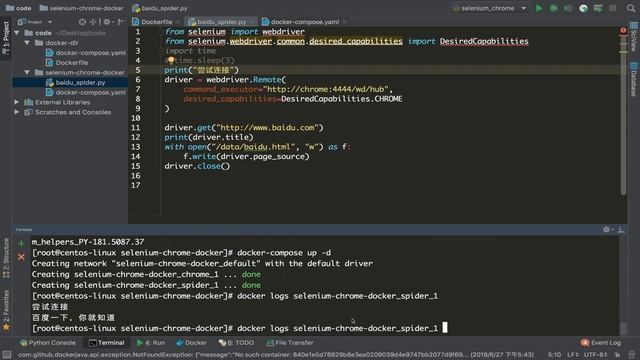This screenshot has height=360, width=640.
Task: Close the docker-compose.yaml editor tab
Action: point(345,22)
